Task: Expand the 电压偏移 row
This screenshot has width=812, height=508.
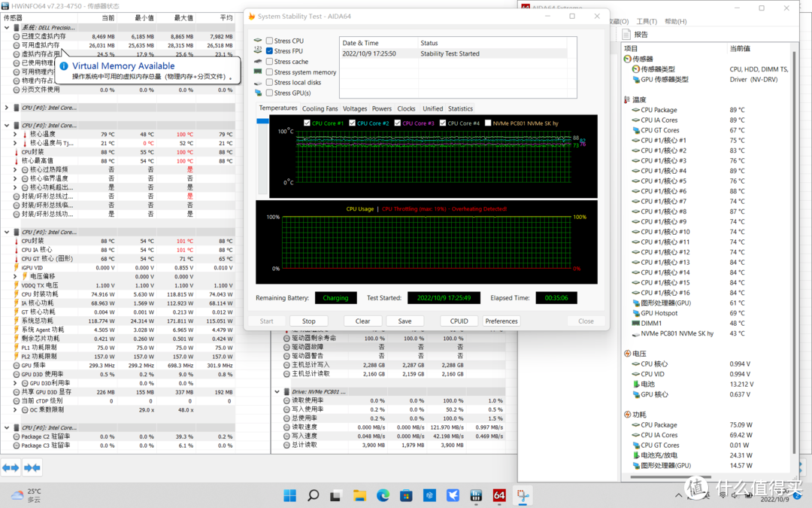Action: [x=15, y=276]
